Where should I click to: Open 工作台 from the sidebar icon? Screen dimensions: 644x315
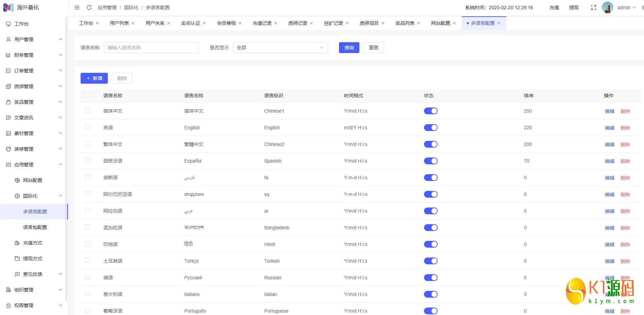(x=9, y=24)
